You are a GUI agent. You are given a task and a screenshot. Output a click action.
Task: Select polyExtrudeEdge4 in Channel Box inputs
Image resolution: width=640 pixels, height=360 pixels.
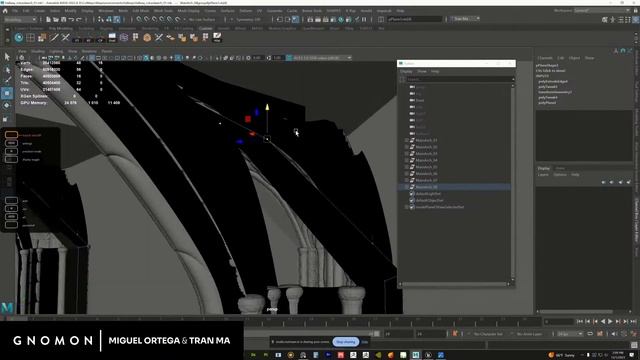tap(553, 81)
